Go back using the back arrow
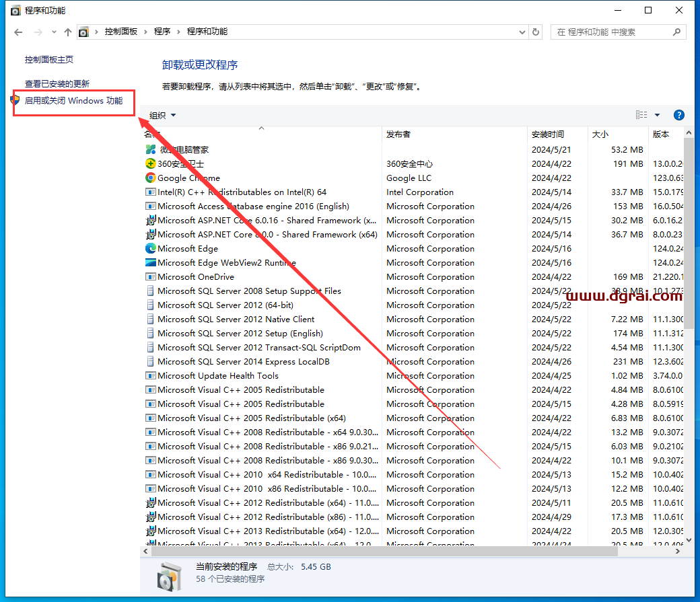The image size is (700, 602). coord(18,32)
